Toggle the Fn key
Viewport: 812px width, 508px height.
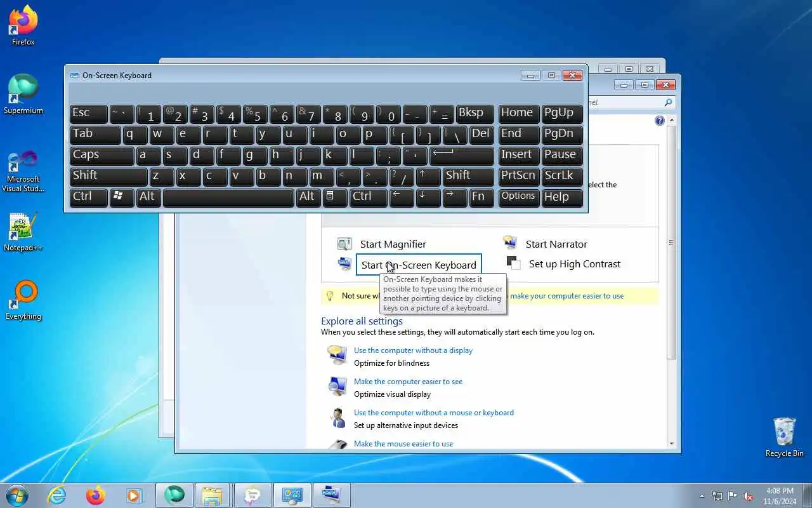pyautogui.click(x=481, y=197)
